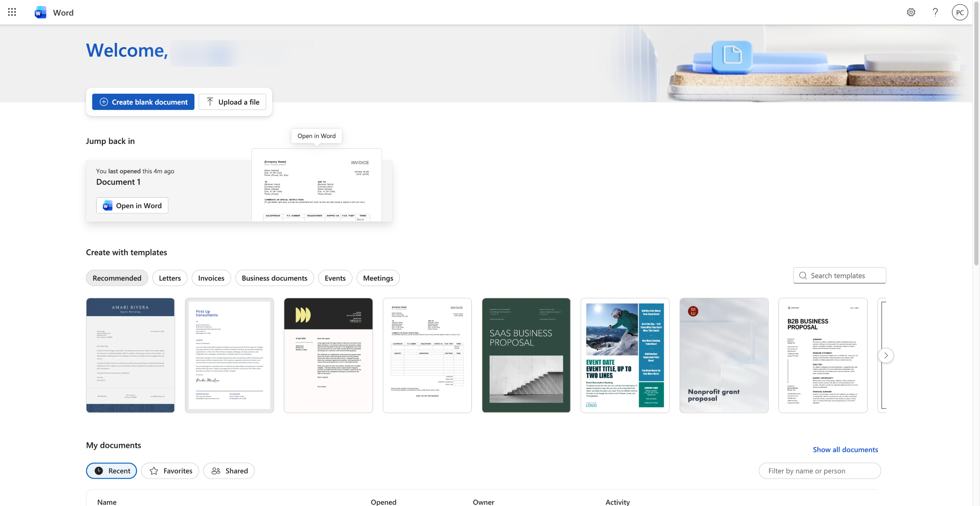Click Create blank document button

(143, 102)
